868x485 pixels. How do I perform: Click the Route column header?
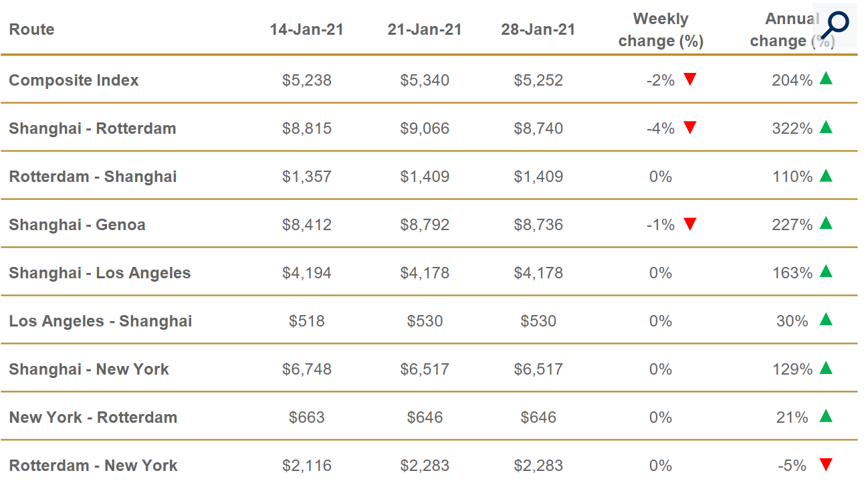pos(31,29)
